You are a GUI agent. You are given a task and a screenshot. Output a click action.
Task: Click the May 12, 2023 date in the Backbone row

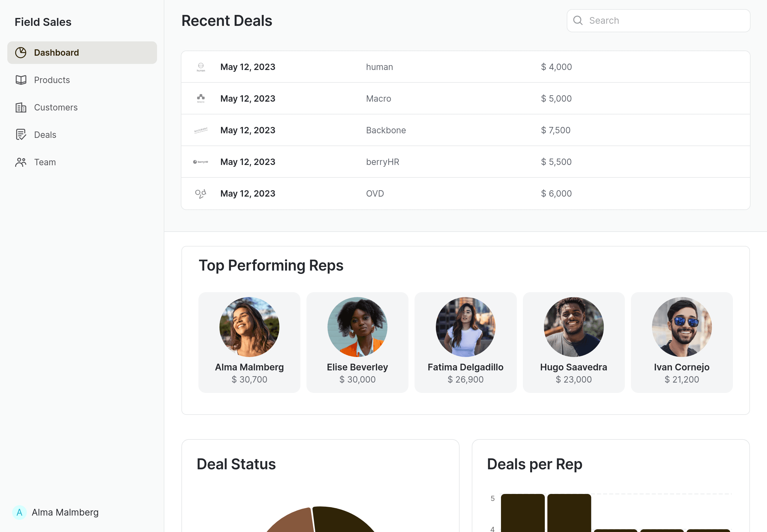click(x=248, y=130)
